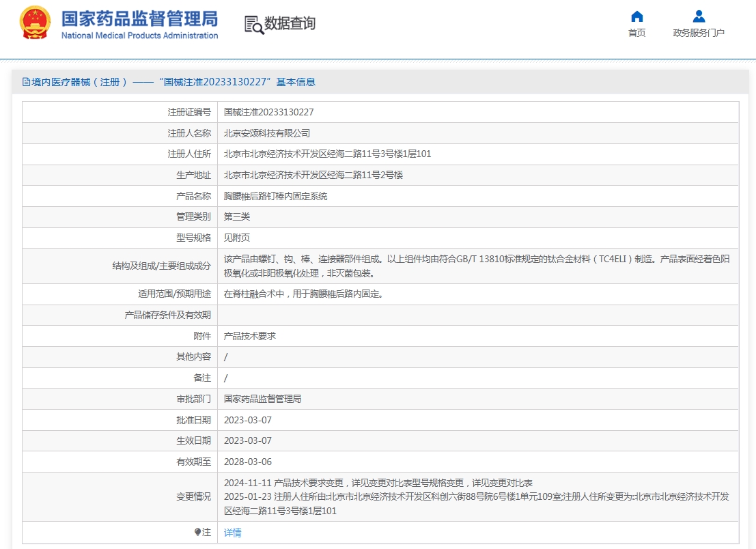Viewport: 756px width, 549px height.
Task: Click the 注册人住所 row label
Action: [189, 154]
